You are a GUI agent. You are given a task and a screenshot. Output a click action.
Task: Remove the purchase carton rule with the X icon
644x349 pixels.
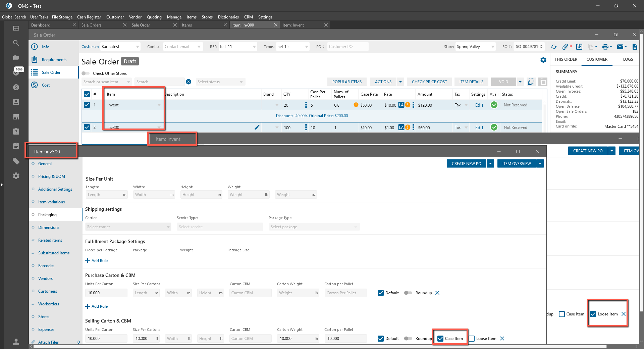pos(437,293)
